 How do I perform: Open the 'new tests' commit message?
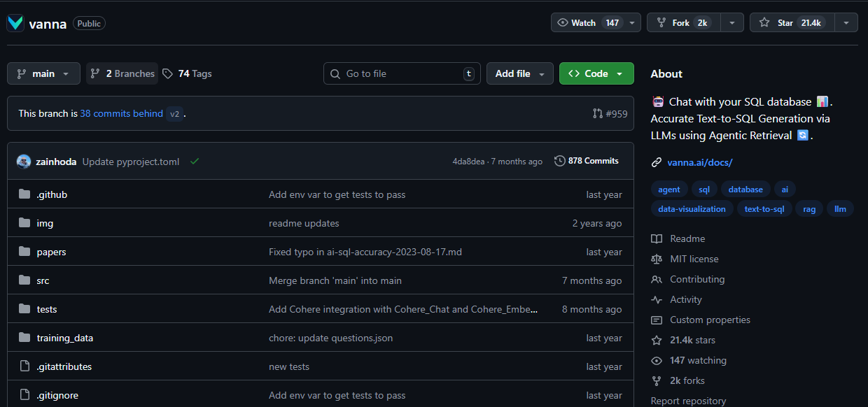click(x=289, y=366)
